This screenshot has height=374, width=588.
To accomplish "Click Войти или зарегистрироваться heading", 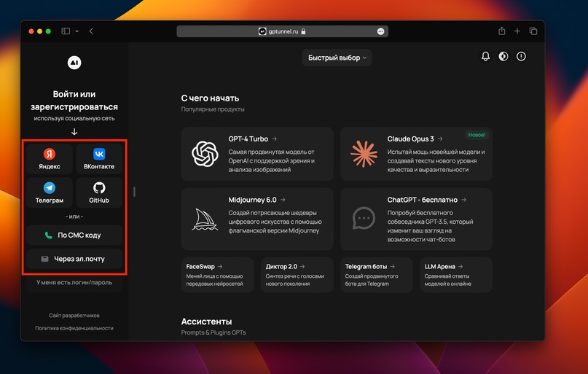I will click(x=74, y=101).
